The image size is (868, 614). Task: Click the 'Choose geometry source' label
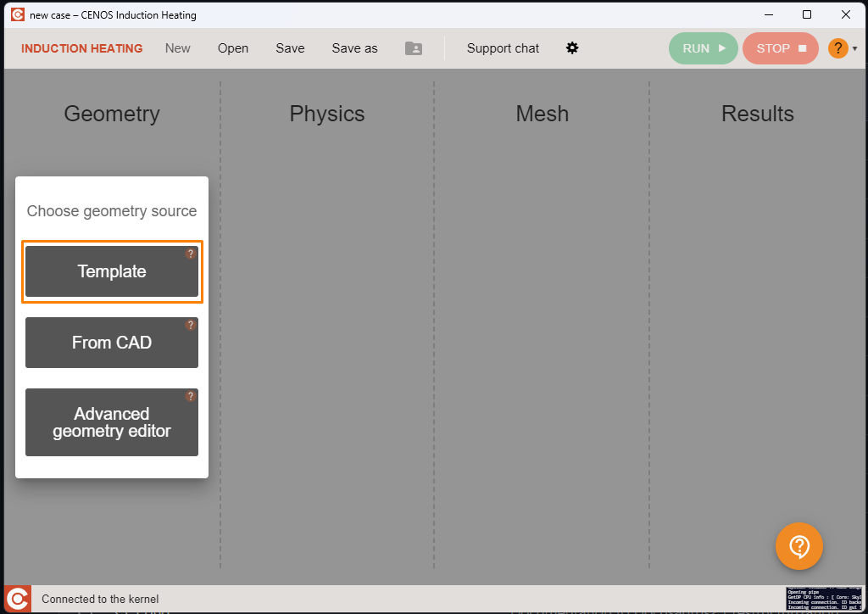(x=112, y=211)
